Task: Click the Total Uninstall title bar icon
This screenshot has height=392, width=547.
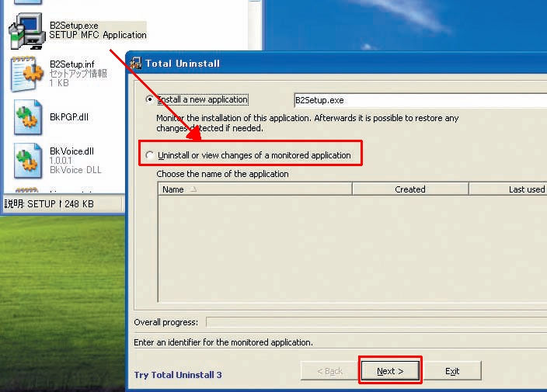Action: pos(135,64)
